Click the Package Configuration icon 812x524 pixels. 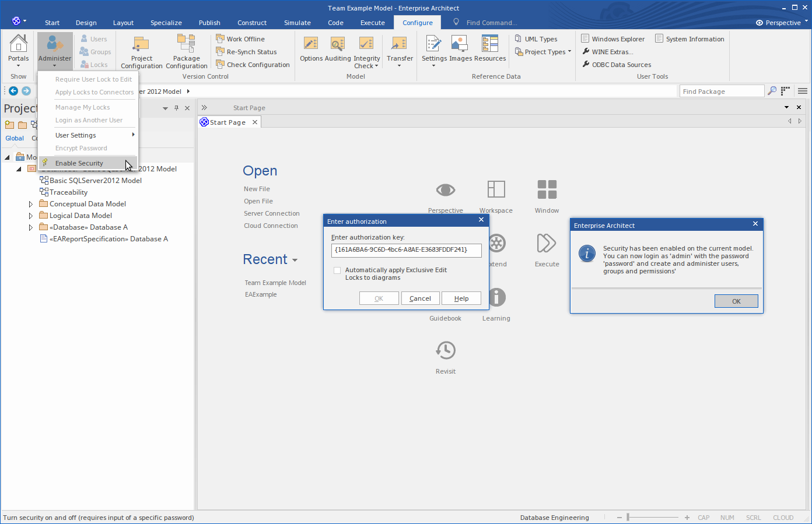coord(186,50)
